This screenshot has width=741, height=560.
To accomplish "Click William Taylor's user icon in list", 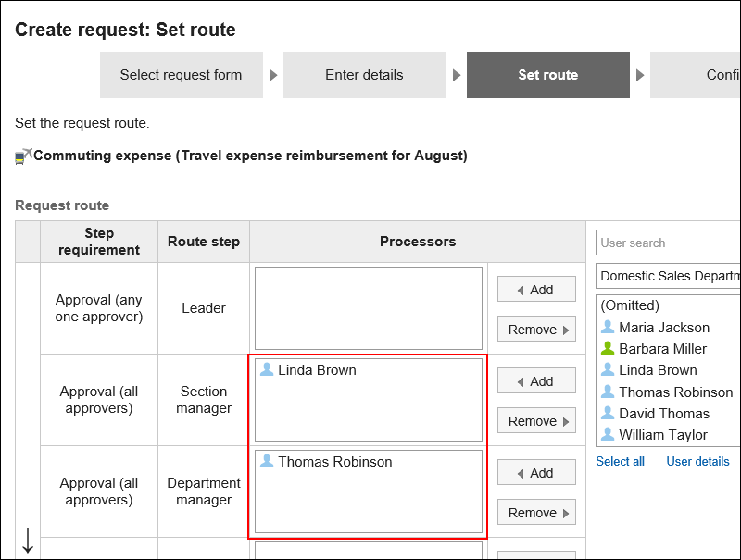I will pos(608,434).
